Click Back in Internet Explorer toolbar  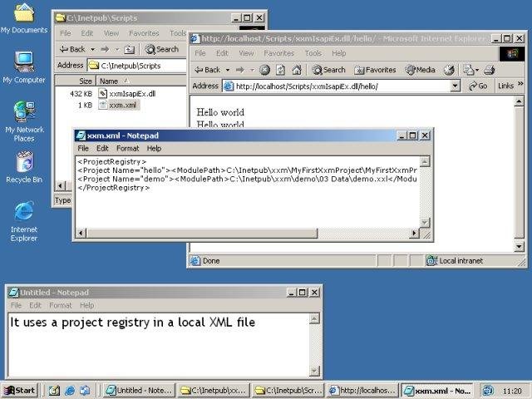point(208,70)
